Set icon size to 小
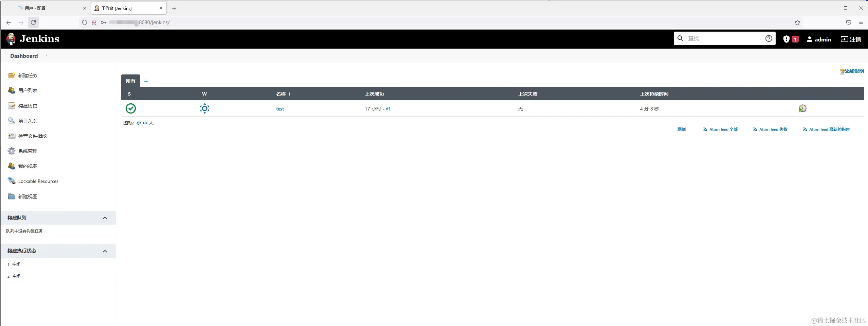This screenshot has height=326, width=868. pos(139,123)
